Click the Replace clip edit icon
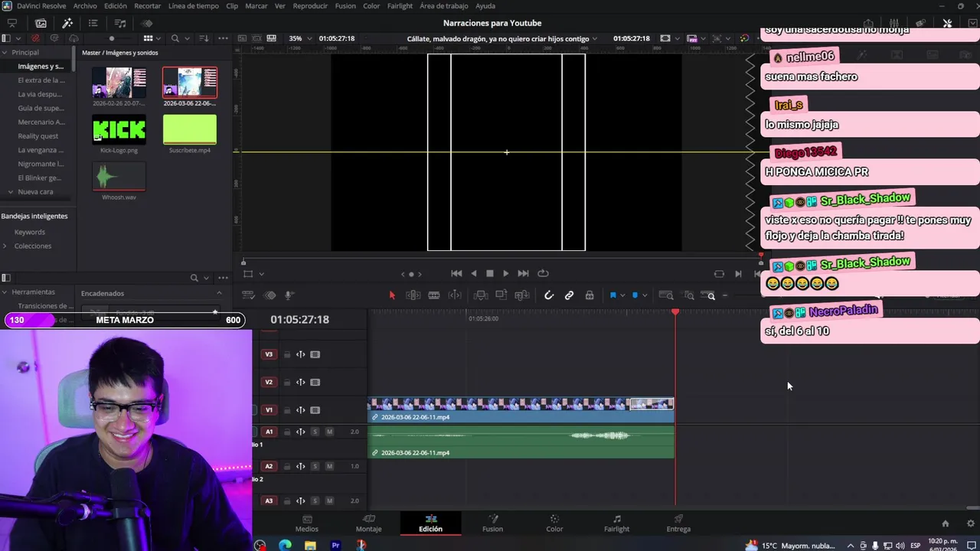The height and width of the screenshot is (551, 980). coord(522,295)
